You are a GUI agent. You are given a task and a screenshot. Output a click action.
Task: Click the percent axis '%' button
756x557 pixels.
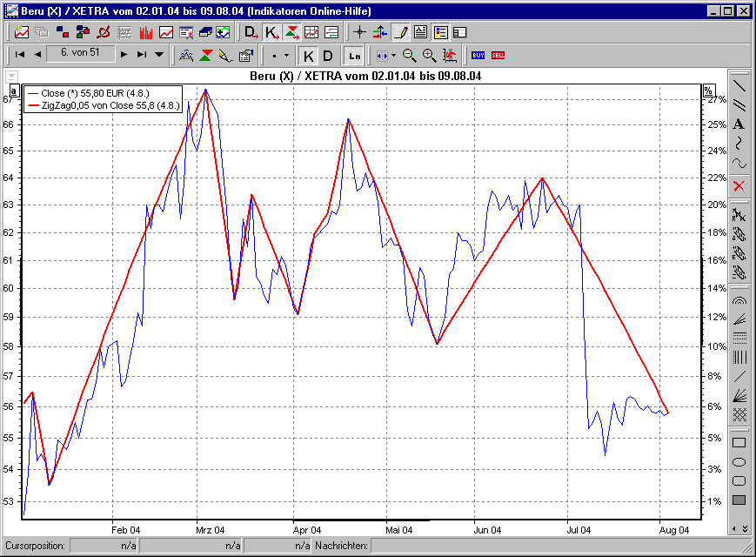click(707, 90)
